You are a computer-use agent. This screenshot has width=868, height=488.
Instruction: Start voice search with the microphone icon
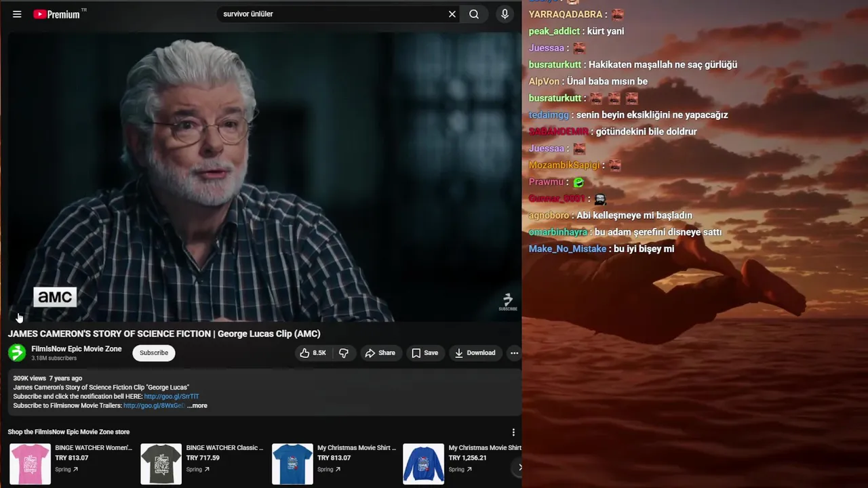[x=505, y=14]
